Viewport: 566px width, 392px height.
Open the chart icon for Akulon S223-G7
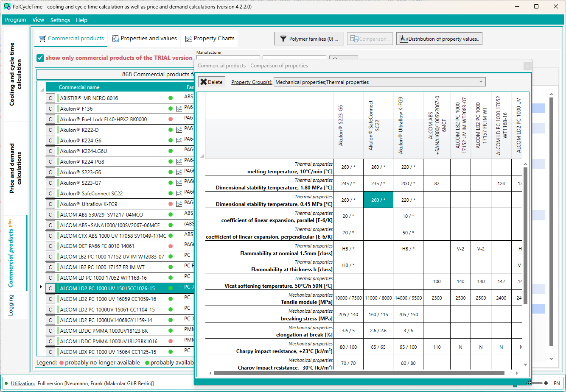(x=179, y=183)
